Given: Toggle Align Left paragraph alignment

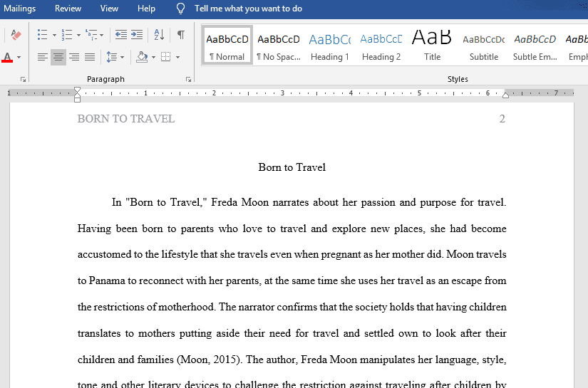Looking at the screenshot, I should [x=42, y=57].
